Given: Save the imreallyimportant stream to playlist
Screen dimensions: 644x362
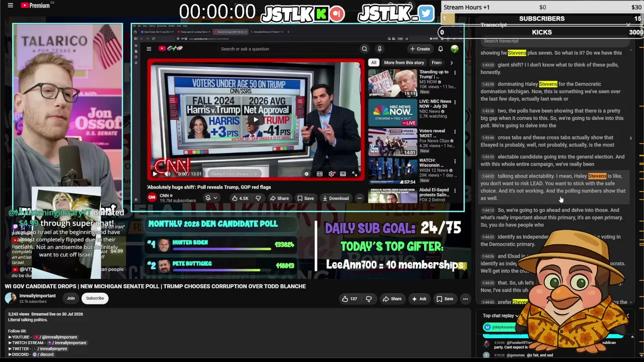Looking at the screenshot, I should pyautogui.click(x=445, y=299).
